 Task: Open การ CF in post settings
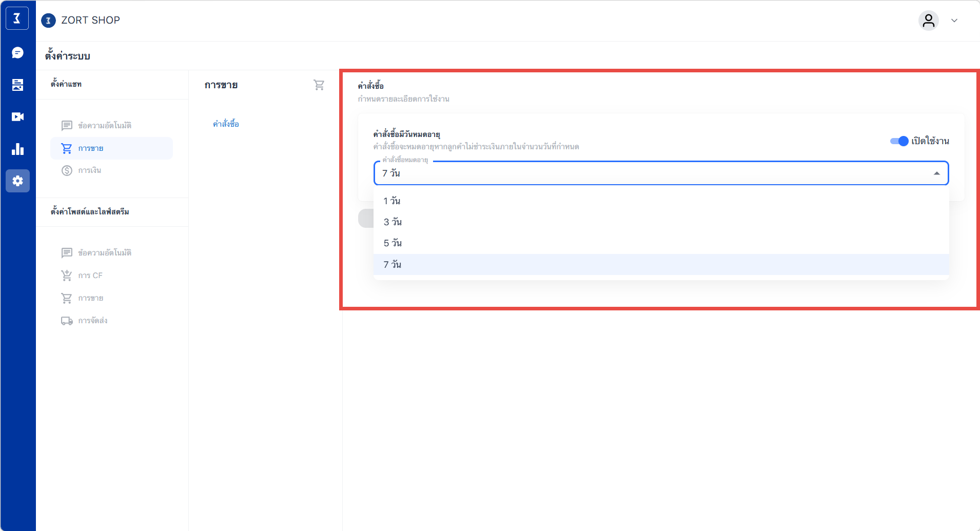(x=90, y=276)
